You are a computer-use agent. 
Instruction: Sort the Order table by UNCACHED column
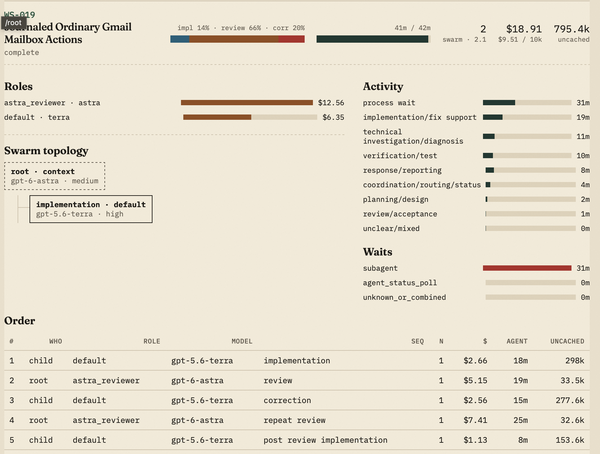[x=567, y=341]
